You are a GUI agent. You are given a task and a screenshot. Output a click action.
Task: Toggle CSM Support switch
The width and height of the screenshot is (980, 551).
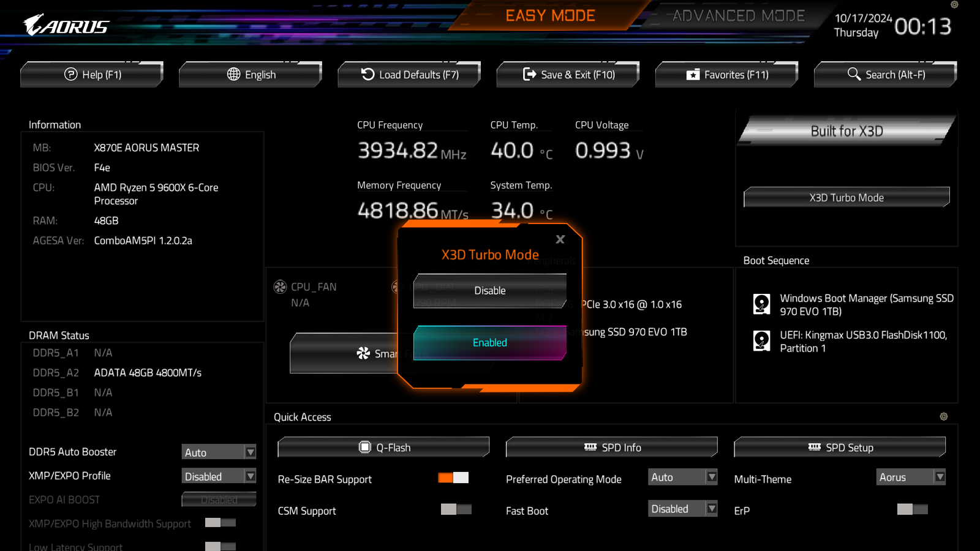tap(456, 509)
